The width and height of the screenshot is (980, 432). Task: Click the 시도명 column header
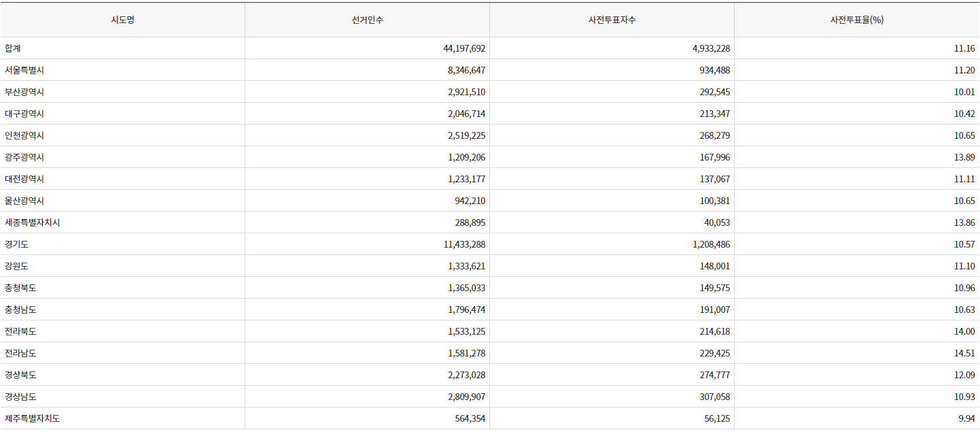point(122,20)
